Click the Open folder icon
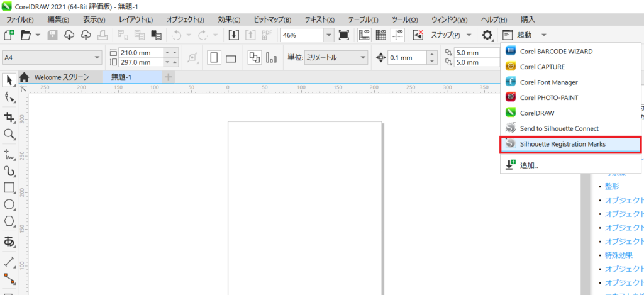The height and width of the screenshot is (295, 644). 25,35
